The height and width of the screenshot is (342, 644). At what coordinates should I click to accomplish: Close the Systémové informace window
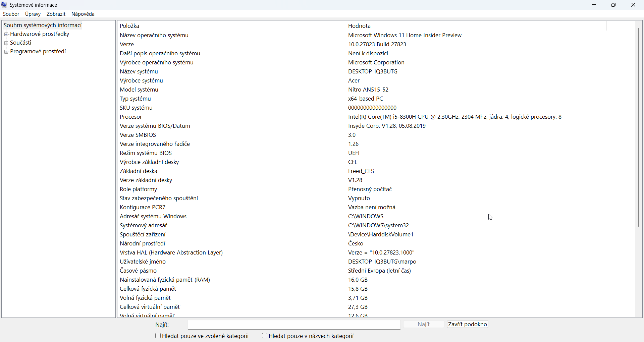[x=633, y=5]
